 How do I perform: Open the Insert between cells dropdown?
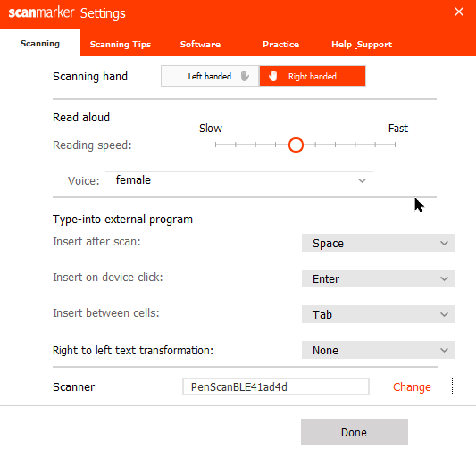[379, 314]
